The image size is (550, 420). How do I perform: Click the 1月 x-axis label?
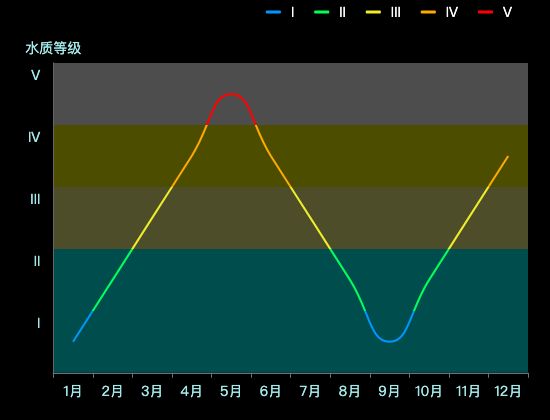click(x=73, y=391)
